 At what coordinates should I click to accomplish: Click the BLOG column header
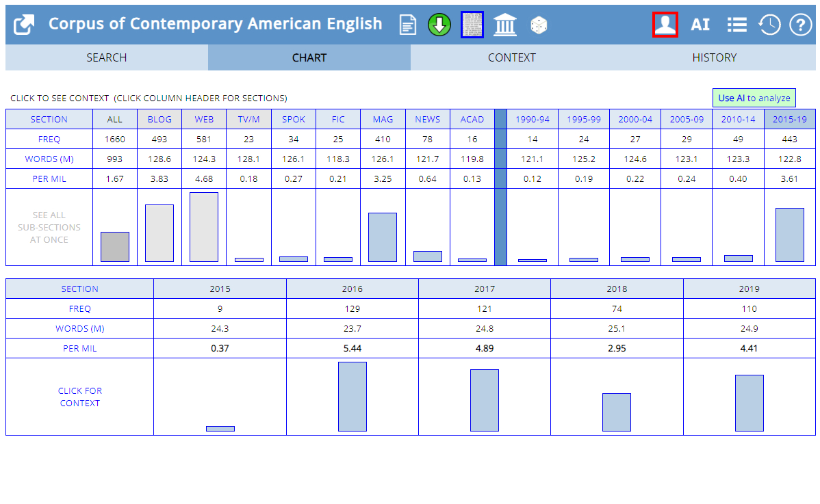coord(159,119)
